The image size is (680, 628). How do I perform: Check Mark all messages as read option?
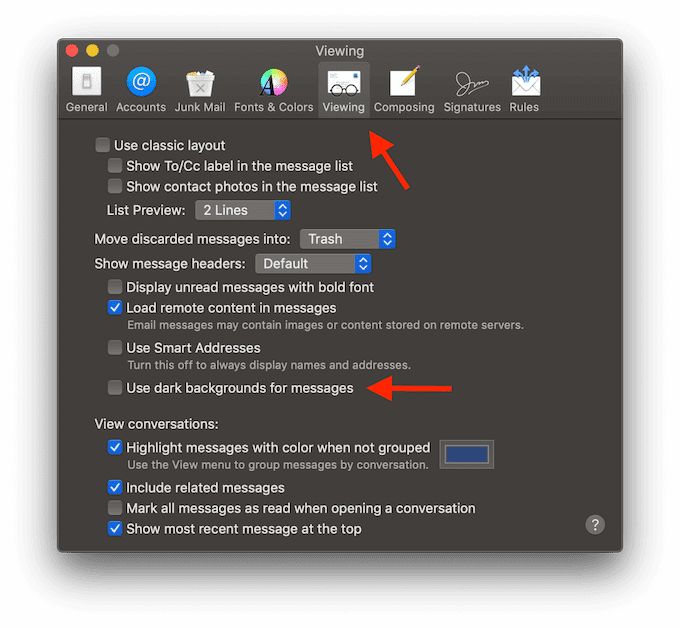pyautogui.click(x=115, y=507)
